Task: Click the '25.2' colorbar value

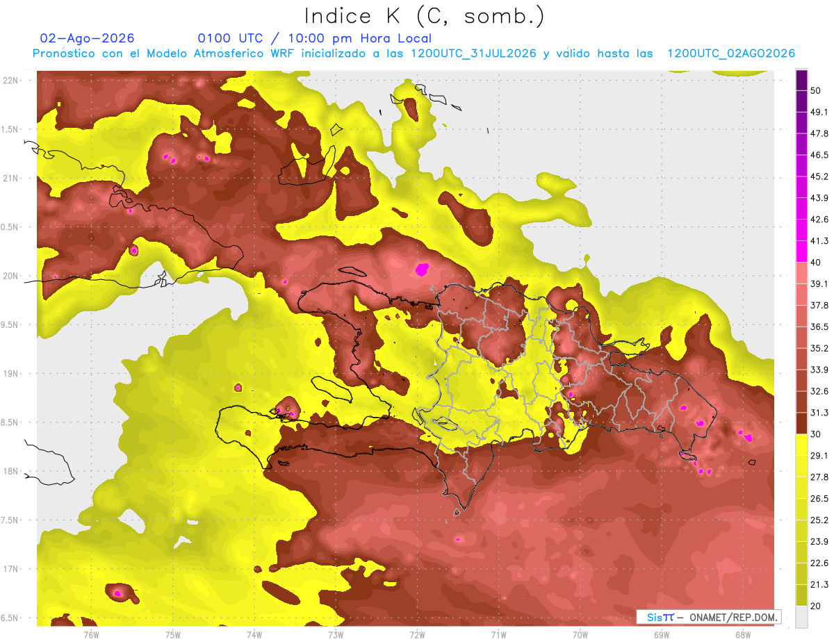Action: (x=819, y=520)
